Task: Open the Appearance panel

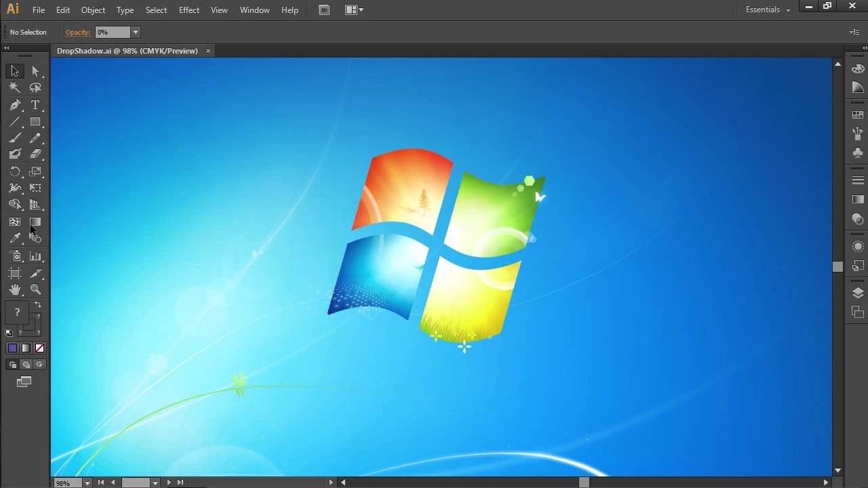Action: (x=858, y=247)
